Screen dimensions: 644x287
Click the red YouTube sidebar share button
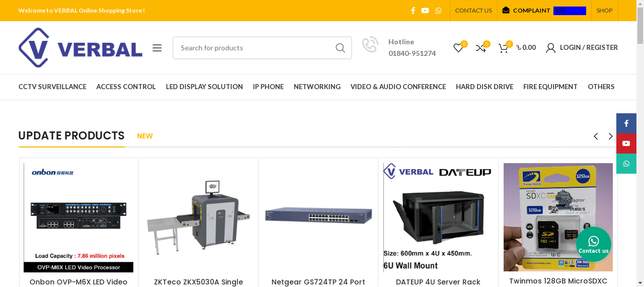[x=626, y=143]
